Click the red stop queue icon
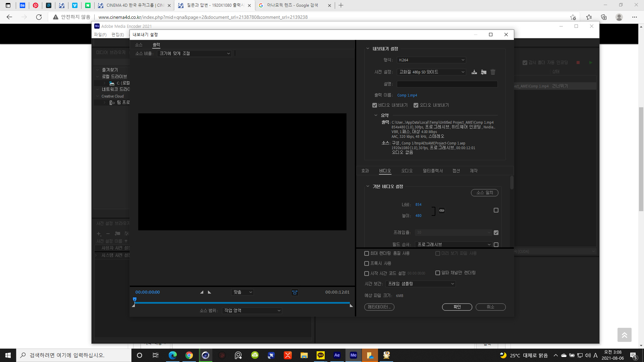Viewport: 644px width, 362px height. click(x=578, y=63)
